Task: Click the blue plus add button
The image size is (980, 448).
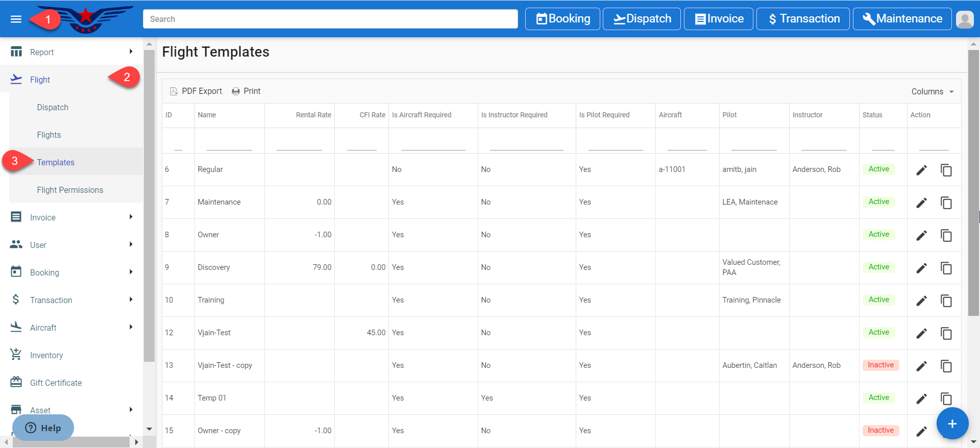Action: pos(952,424)
